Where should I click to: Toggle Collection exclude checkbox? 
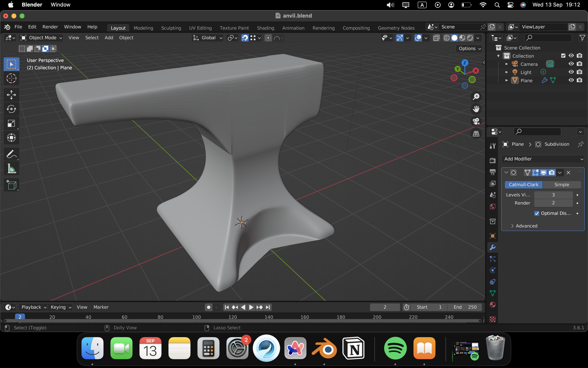(563, 56)
